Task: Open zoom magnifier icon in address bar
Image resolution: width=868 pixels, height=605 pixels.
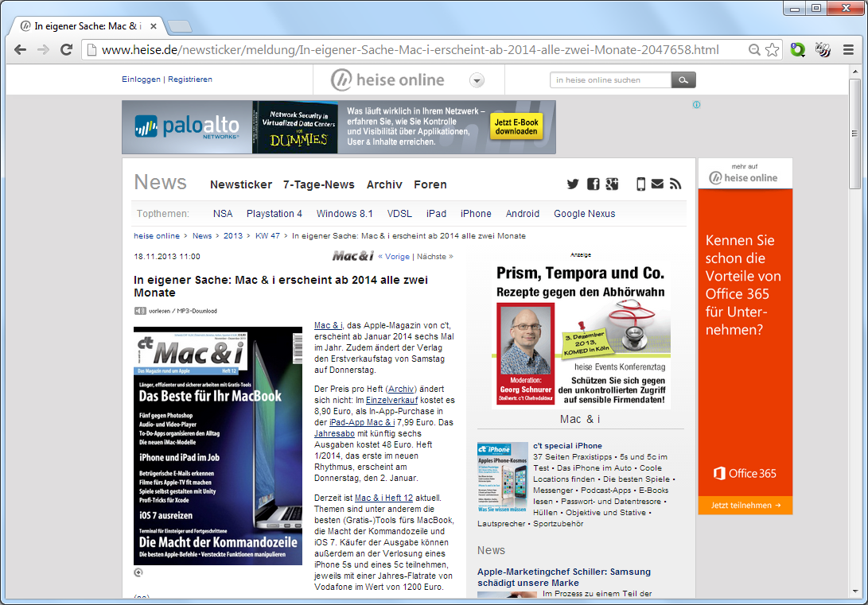Action: (x=754, y=50)
